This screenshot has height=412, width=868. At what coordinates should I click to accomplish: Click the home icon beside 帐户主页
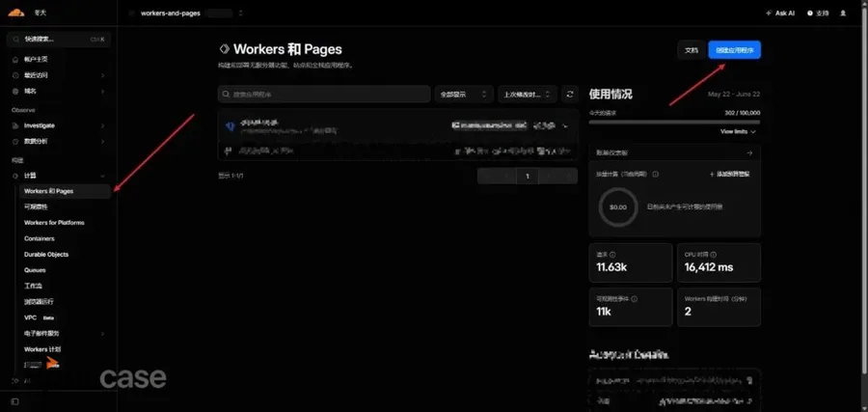point(15,59)
